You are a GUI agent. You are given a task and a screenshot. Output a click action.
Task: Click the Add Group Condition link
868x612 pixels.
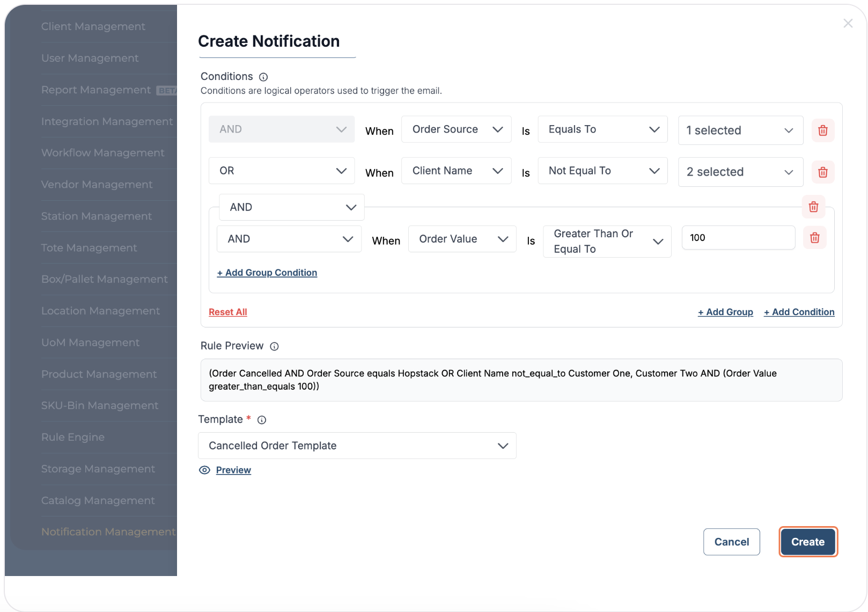267,273
